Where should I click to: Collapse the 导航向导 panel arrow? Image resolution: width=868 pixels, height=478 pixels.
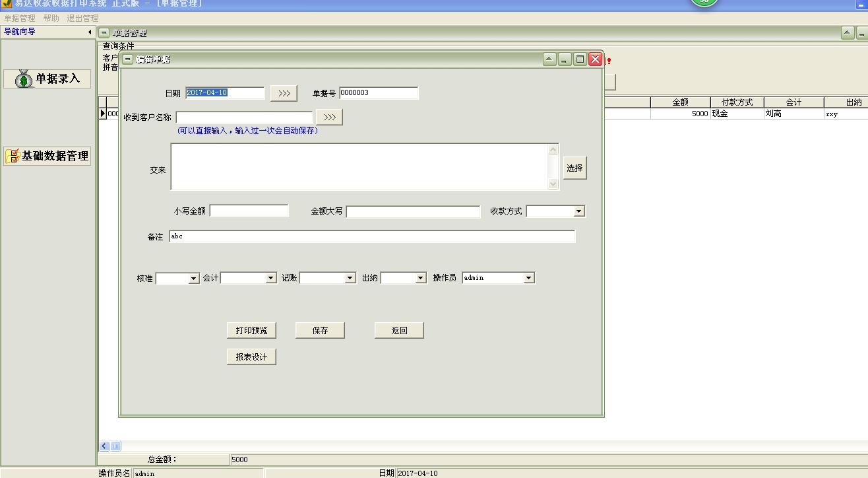[90, 32]
